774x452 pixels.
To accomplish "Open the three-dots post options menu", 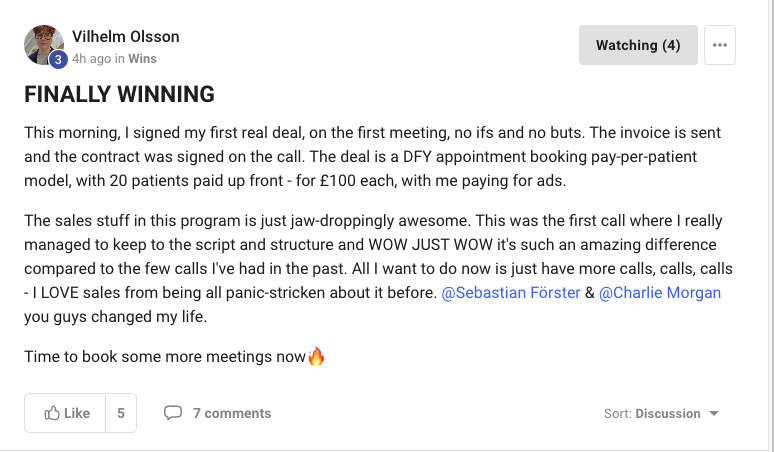I will point(720,45).
